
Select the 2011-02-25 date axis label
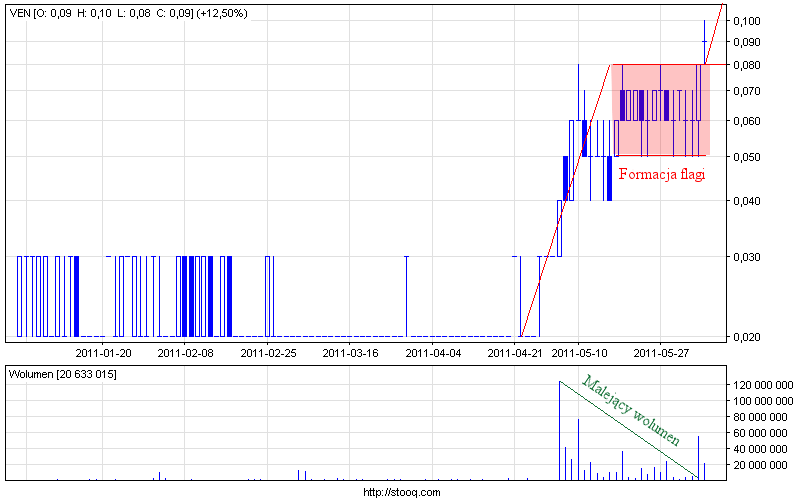click(x=268, y=352)
